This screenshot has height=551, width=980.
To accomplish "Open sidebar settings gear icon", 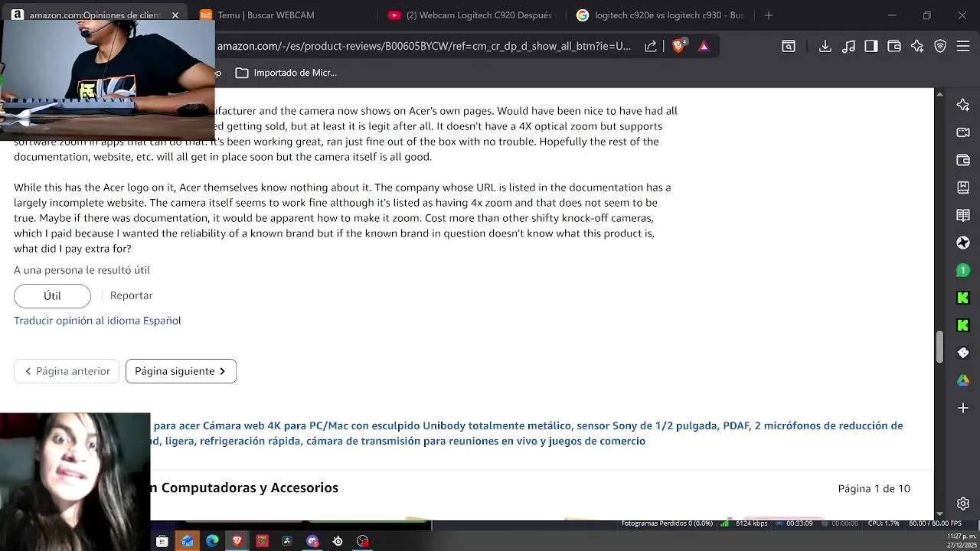I will pos(963,504).
